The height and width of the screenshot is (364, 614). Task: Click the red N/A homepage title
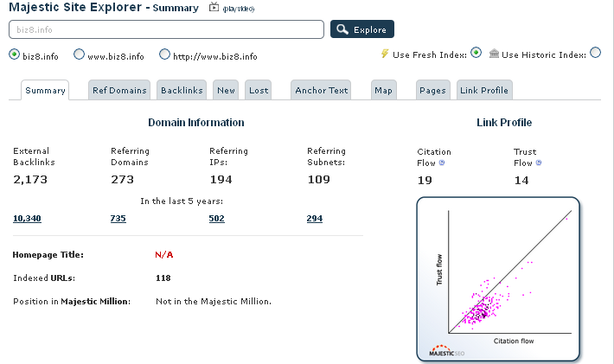[164, 255]
